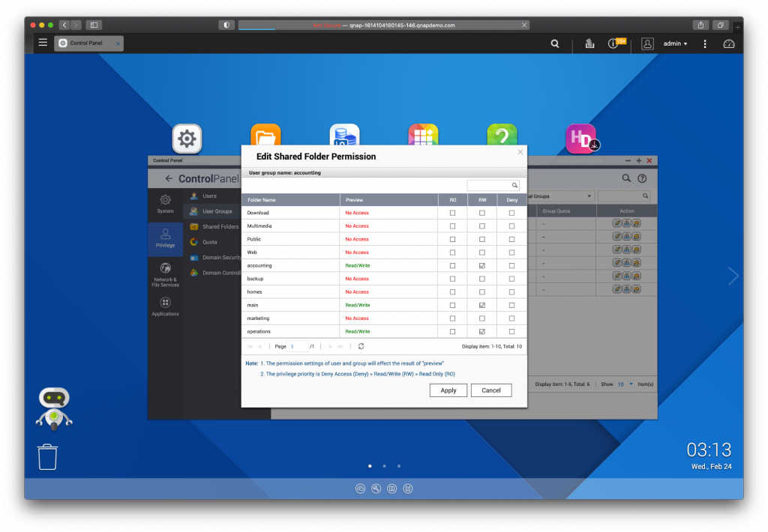
Task: Go to second desktop page dot
Action: tap(385, 466)
